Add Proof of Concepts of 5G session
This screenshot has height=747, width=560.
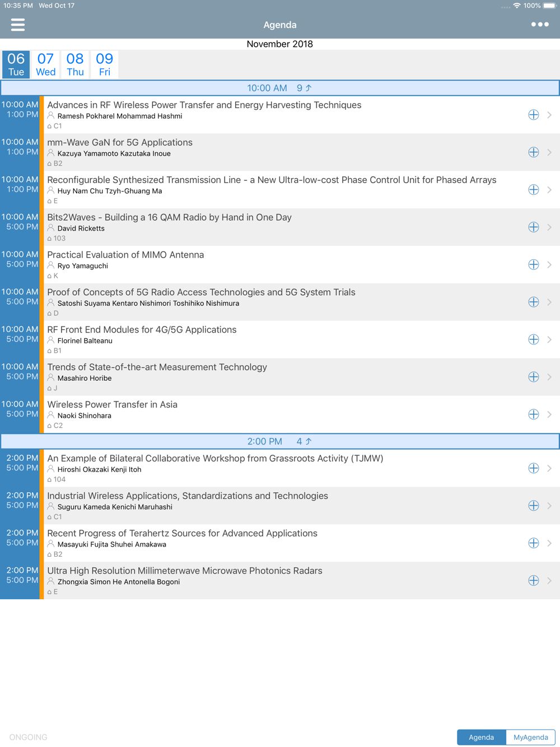click(534, 302)
